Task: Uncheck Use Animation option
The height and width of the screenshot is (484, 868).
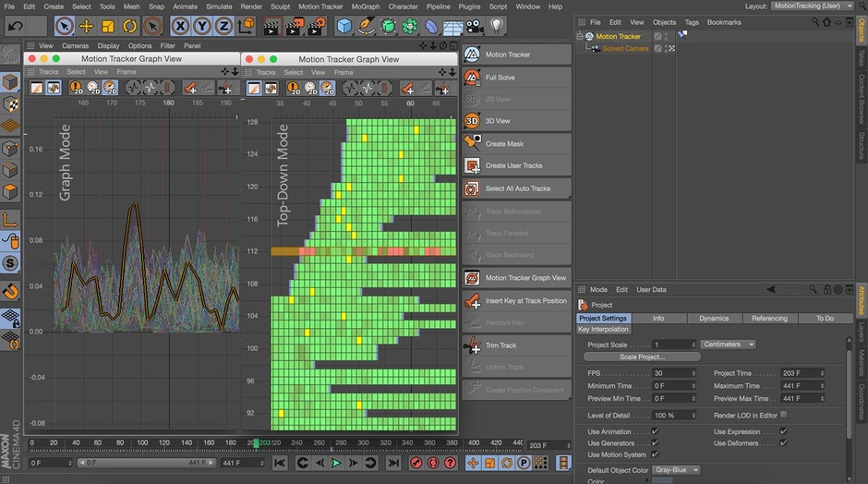Action: (655, 431)
